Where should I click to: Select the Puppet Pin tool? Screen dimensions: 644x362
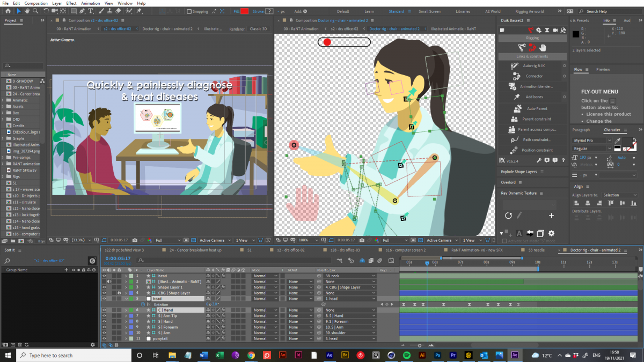click(x=138, y=11)
